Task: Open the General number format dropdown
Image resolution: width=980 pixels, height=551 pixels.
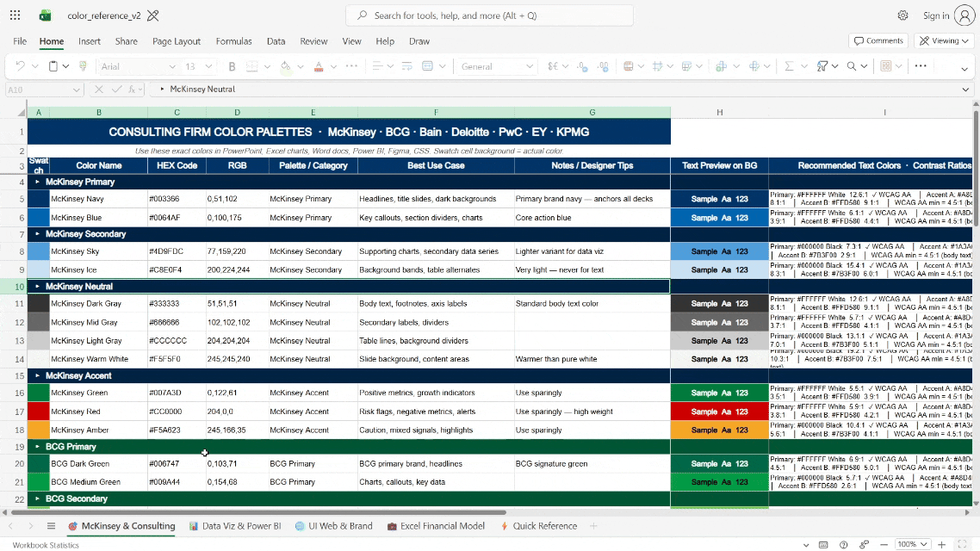Action: tap(530, 66)
